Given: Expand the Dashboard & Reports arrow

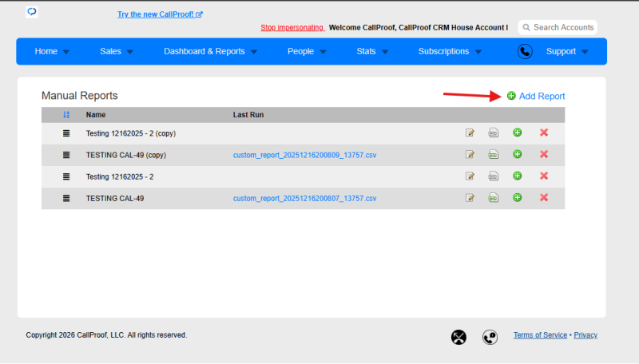Looking at the screenshot, I should (254, 52).
